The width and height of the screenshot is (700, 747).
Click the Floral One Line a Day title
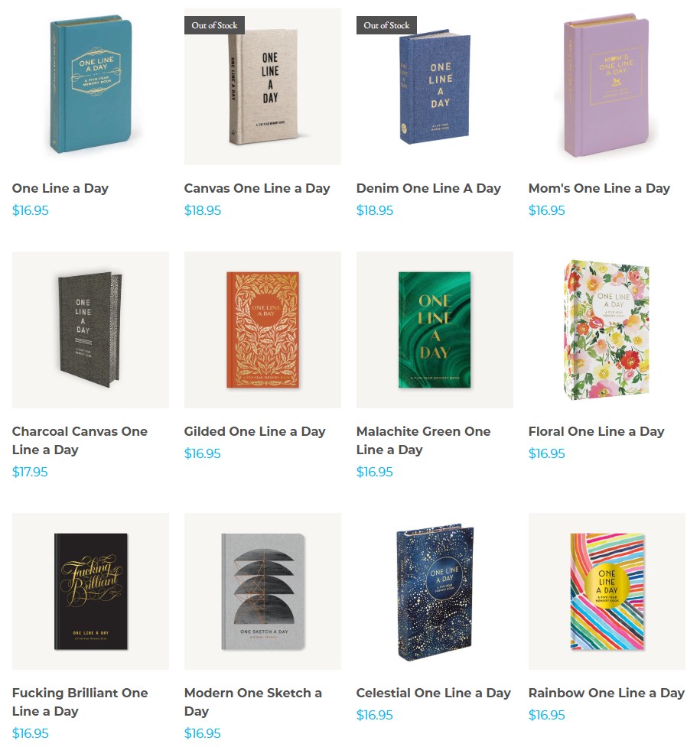coord(597,431)
